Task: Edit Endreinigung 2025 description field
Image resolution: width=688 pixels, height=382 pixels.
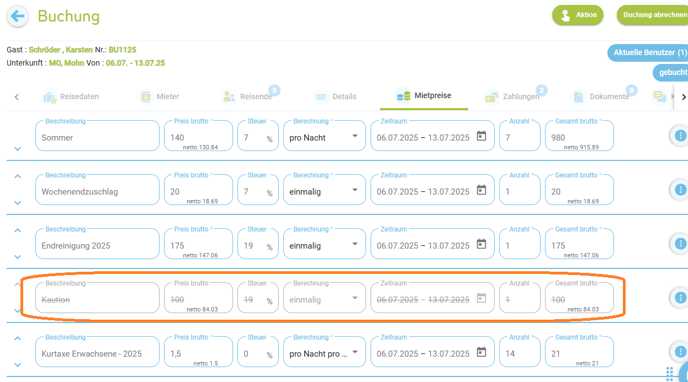Action: pyautogui.click(x=97, y=244)
